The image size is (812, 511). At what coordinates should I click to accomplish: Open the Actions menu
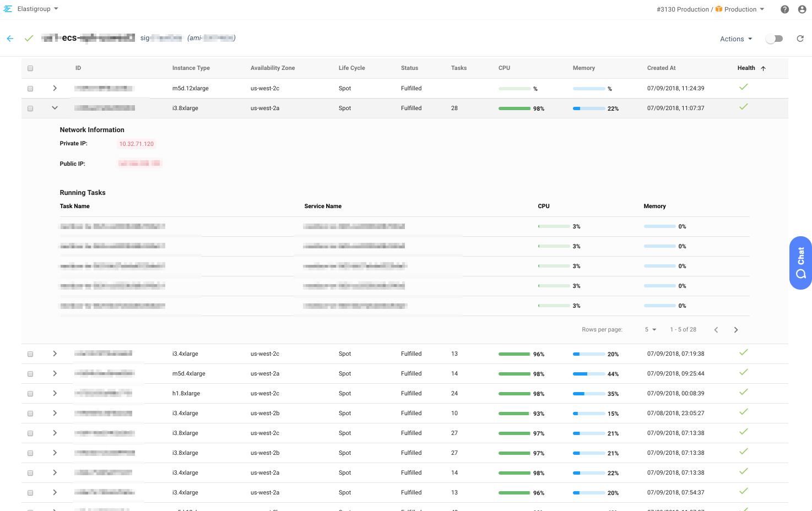click(x=736, y=39)
